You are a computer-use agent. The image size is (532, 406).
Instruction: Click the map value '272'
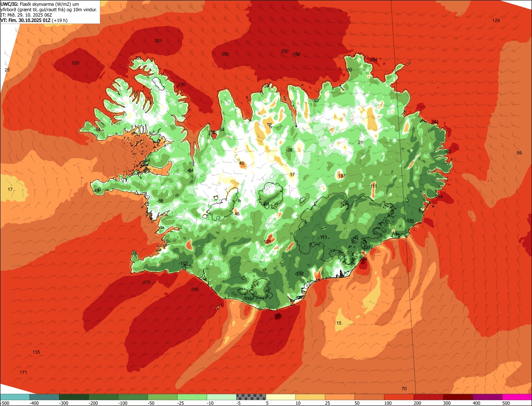[146, 282]
